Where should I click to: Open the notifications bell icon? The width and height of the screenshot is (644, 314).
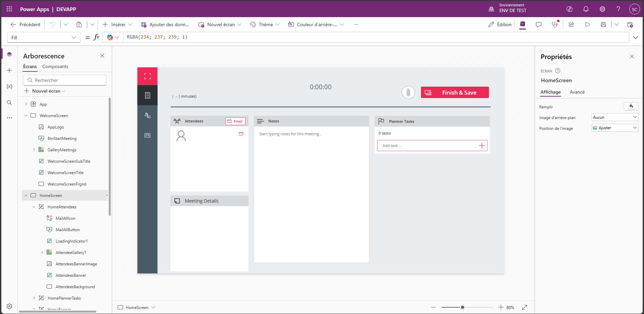(586, 9)
